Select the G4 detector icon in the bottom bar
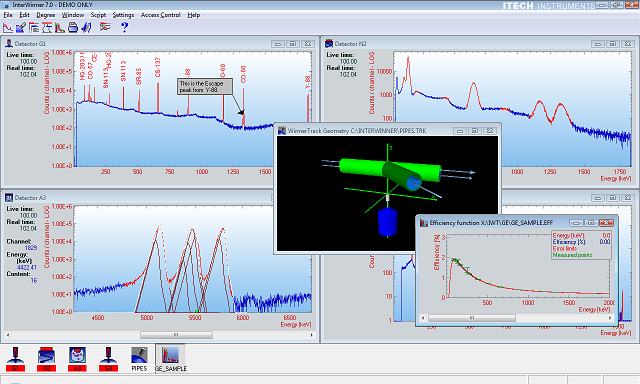 [108, 359]
